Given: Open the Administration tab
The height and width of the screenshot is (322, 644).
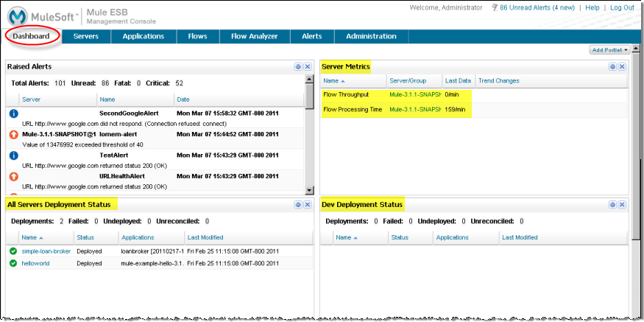Looking at the screenshot, I should [371, 36].
